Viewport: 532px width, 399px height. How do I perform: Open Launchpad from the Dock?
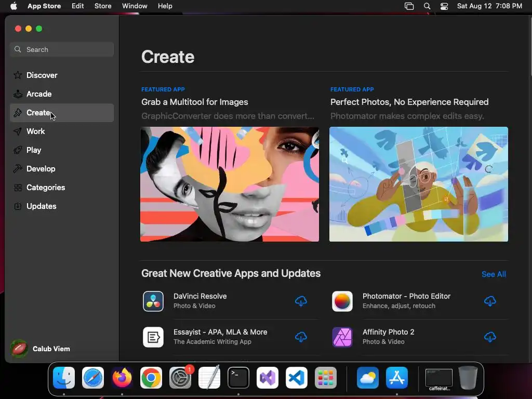point(326,378)
